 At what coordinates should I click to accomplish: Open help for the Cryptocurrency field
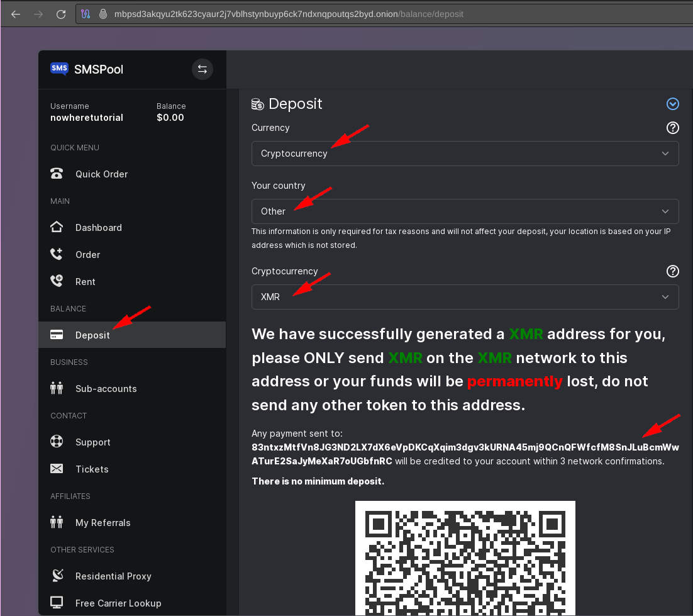[673, 271]
